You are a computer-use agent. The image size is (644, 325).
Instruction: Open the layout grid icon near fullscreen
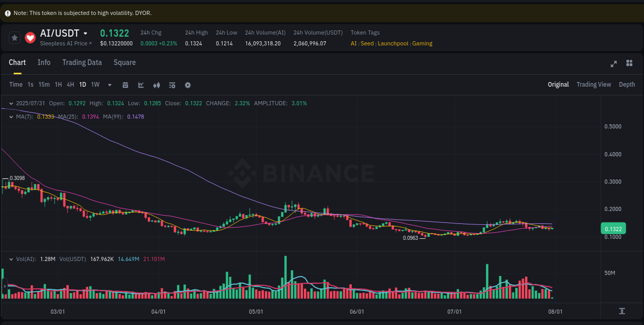click(x=629, y=64)
